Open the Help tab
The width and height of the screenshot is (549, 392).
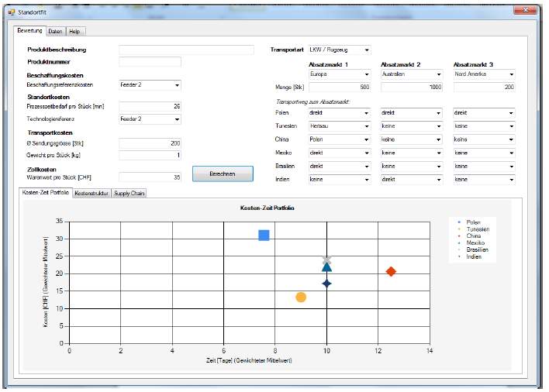tap(74, 31)
